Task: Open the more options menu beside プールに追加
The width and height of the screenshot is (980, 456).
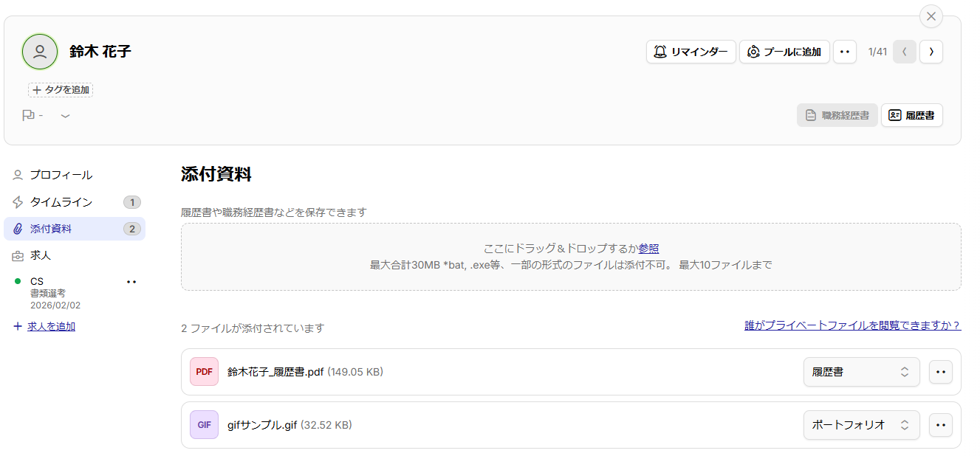Action: coord(845,52)
